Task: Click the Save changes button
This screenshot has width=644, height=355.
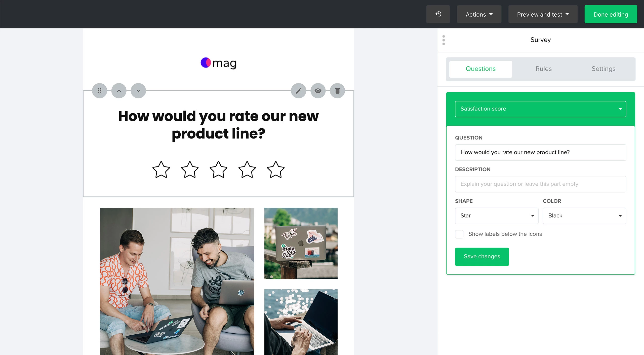Action: [482, 257]
